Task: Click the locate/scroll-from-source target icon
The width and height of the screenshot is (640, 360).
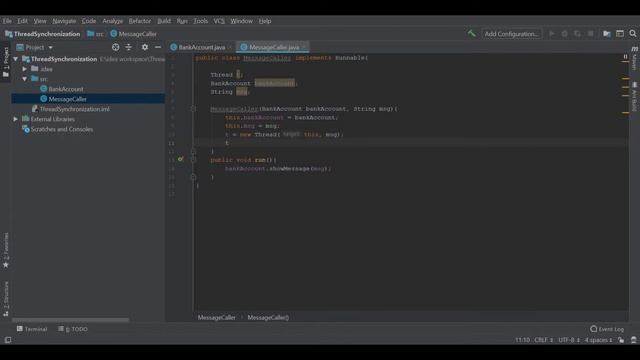Action: [116, 47]
